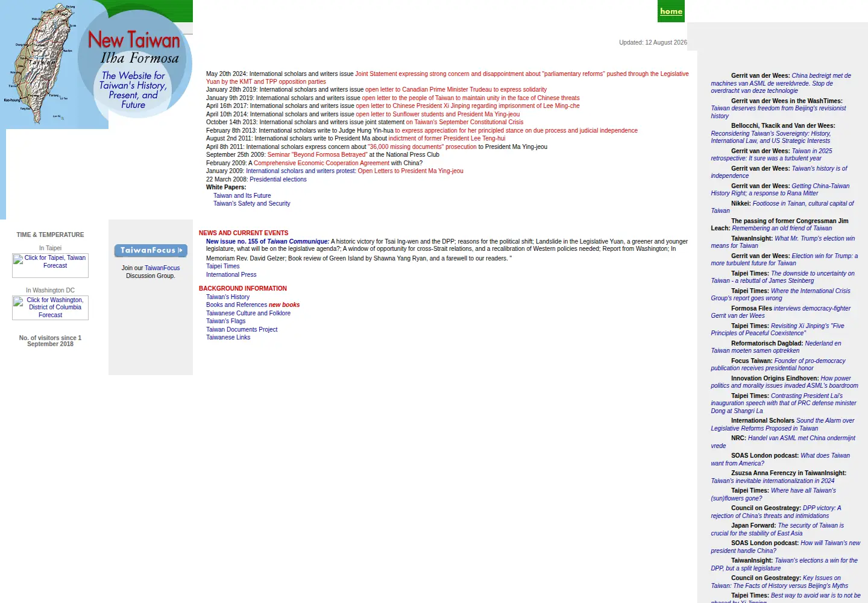The width and height of the screenshot is (868, 603).
Task: Open 'What does Taiwan want from America?' podcast
Action: click(x=781, y=459)
